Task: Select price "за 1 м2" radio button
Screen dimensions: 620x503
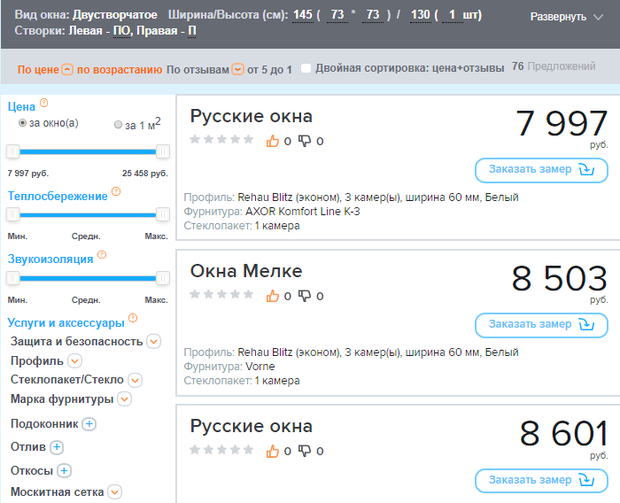Action: (118, 125)
